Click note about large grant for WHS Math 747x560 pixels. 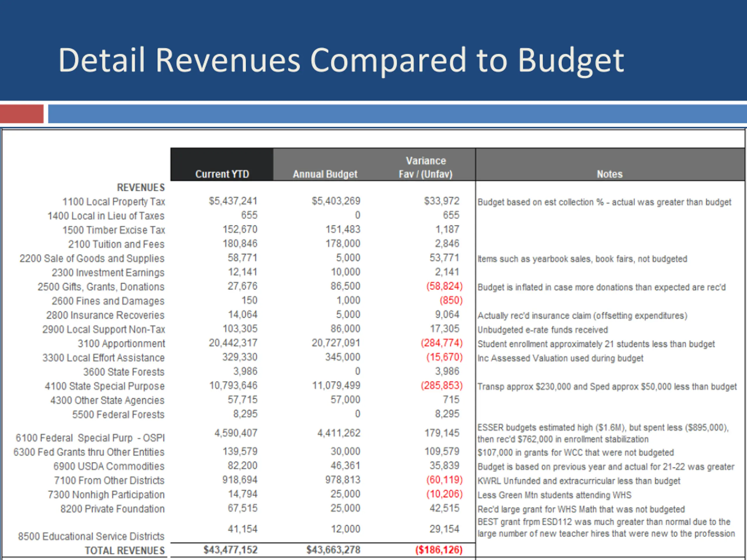pos(581,509)
